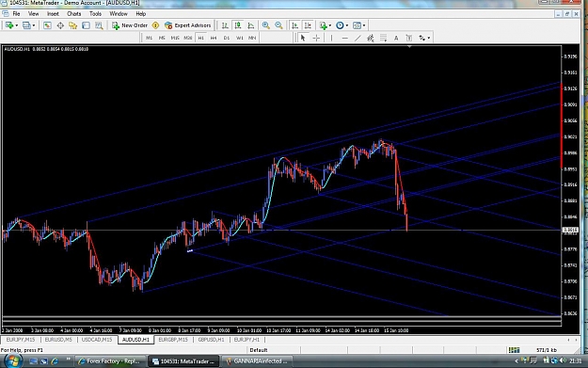Select the Text (A) drawing tool
The height and width of the screenshot is (368, 588).
(396, 38)
